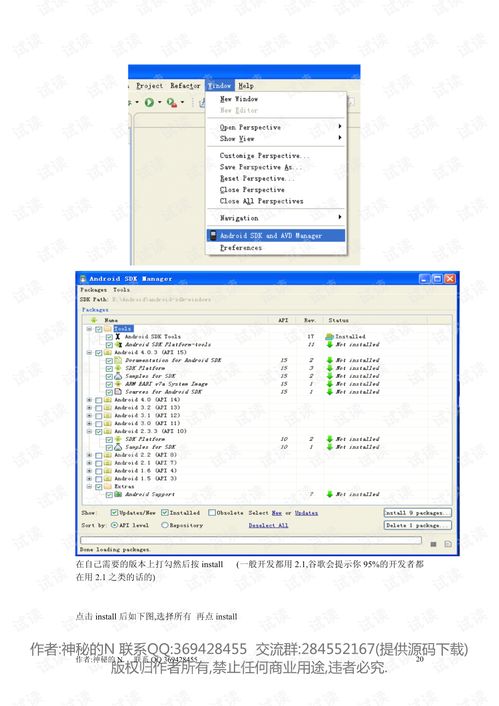Collapse the Tools folder node
This screenshot has width=499, height=706.
click(89, 329)
